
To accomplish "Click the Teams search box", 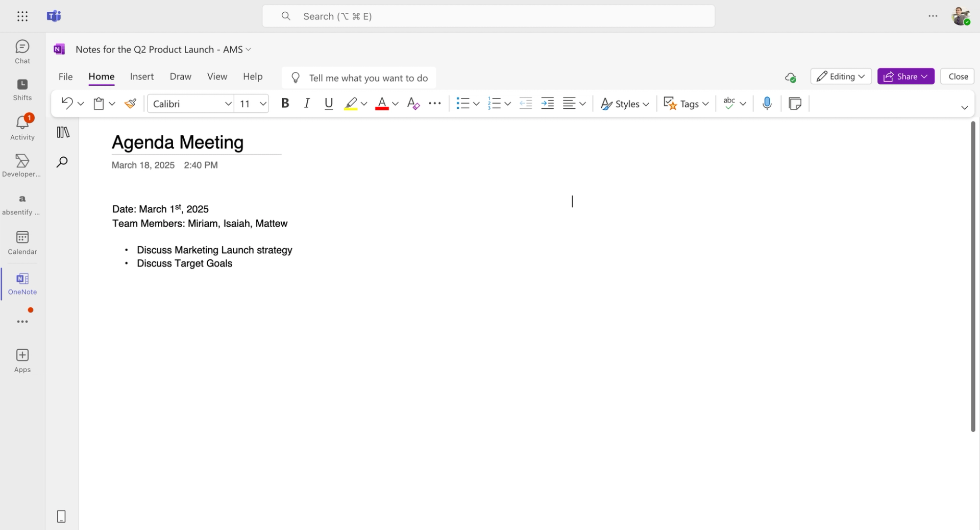I will pos(488,16).
